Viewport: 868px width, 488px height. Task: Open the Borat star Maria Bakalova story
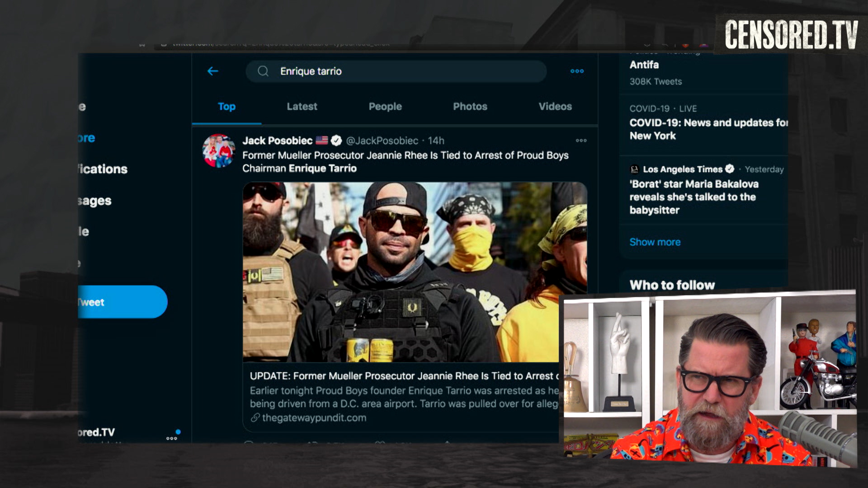coord(694,197)
